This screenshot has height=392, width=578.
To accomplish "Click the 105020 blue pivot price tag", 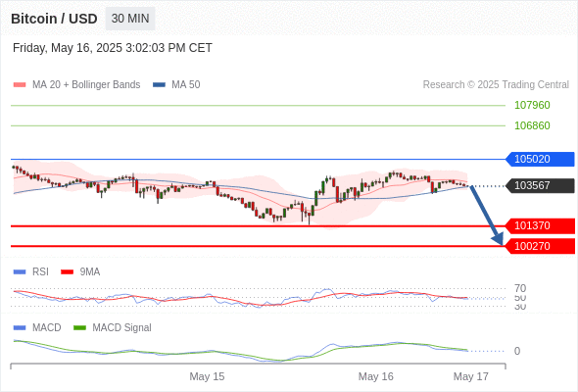I will point(540,159).
